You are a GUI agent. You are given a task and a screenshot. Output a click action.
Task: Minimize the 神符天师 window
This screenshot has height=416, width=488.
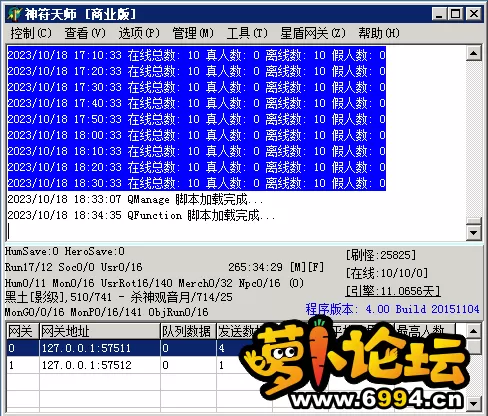(440, 14)
